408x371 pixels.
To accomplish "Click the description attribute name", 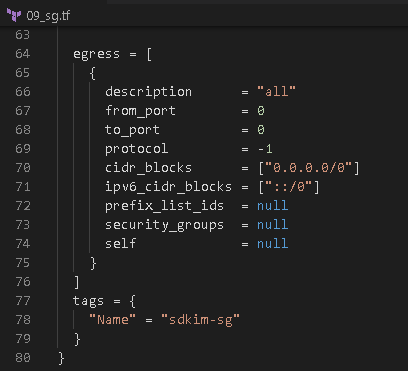I will 148,92.
